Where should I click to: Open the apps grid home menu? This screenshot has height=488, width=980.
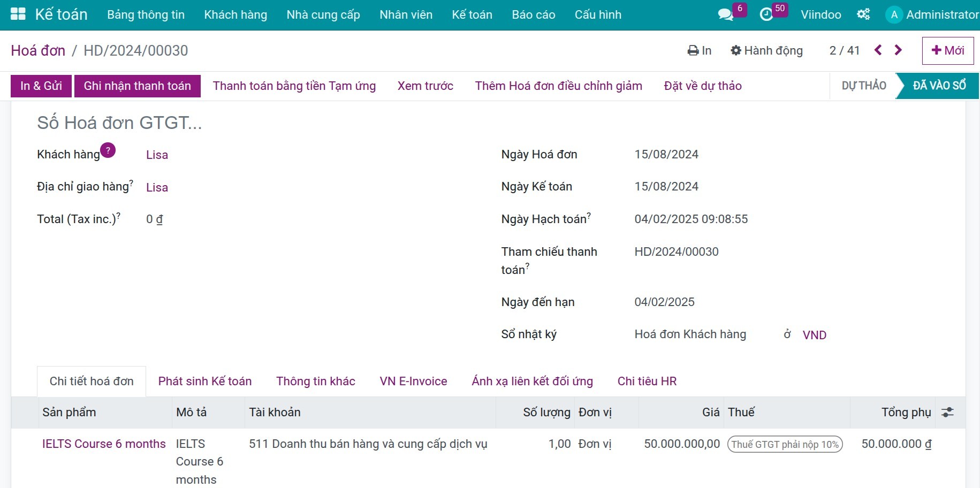[x=18, y=14]
